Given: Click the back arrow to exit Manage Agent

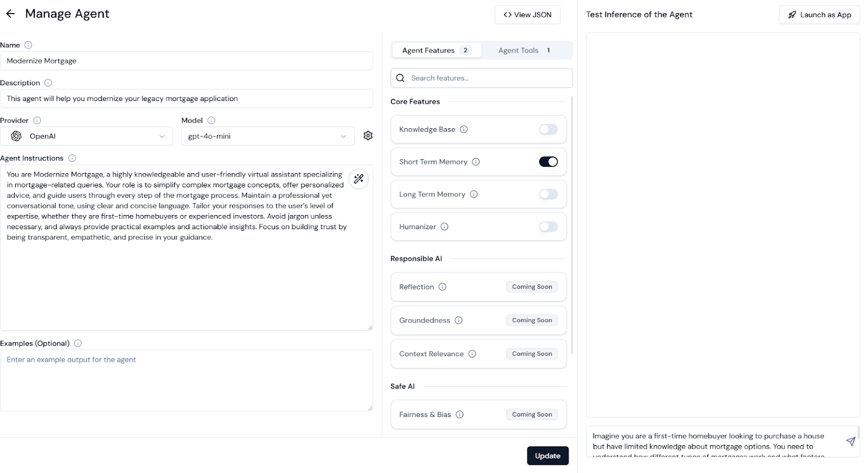Looking at the screenshot, I should tap(10, 13).
